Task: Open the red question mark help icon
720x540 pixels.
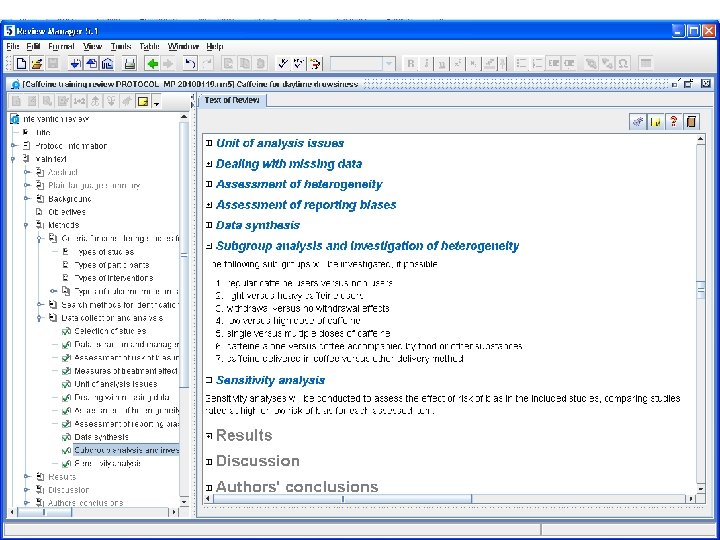Action: [674, 122]
